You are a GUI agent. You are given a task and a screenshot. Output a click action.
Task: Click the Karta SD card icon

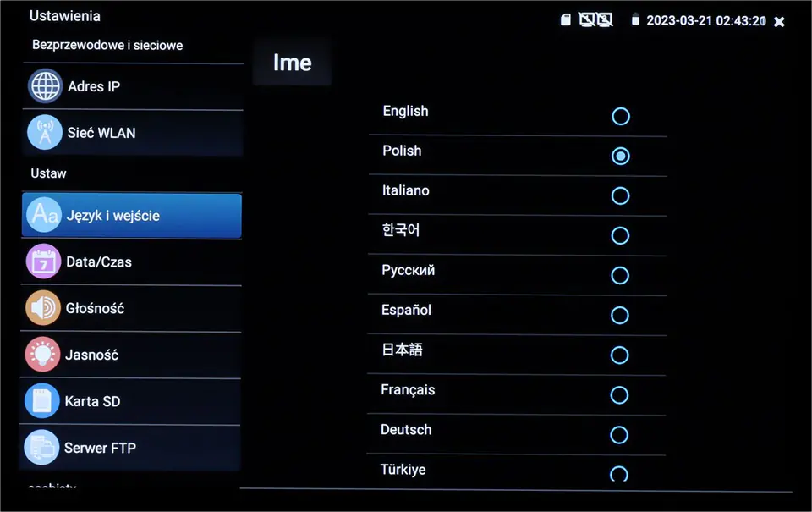point(41,401)
